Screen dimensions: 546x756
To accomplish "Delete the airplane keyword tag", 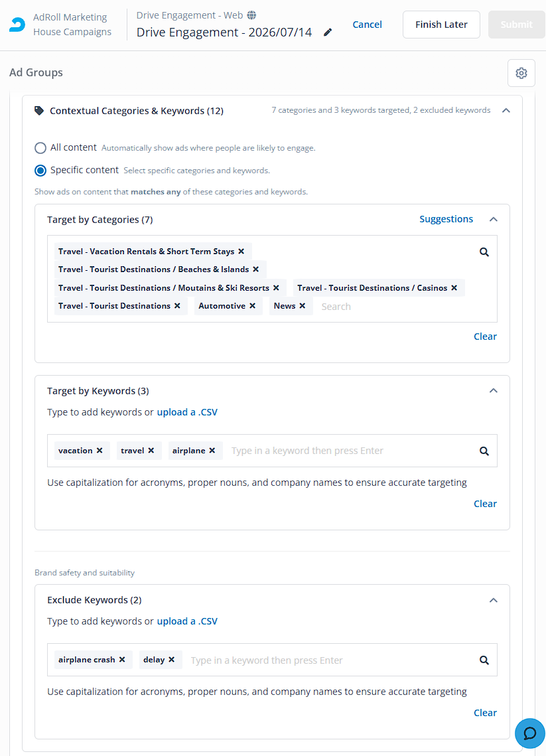I will [212, 450].
